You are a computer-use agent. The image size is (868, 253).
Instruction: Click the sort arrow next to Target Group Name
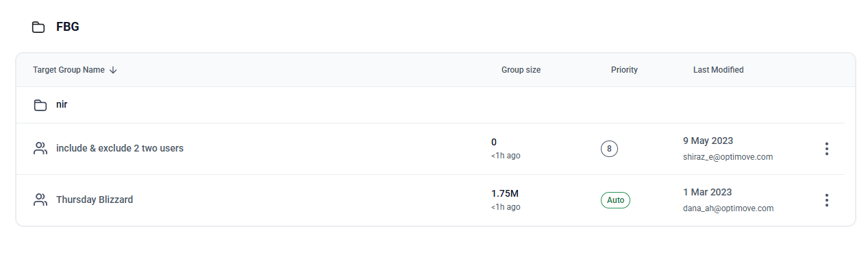point(114,70)
